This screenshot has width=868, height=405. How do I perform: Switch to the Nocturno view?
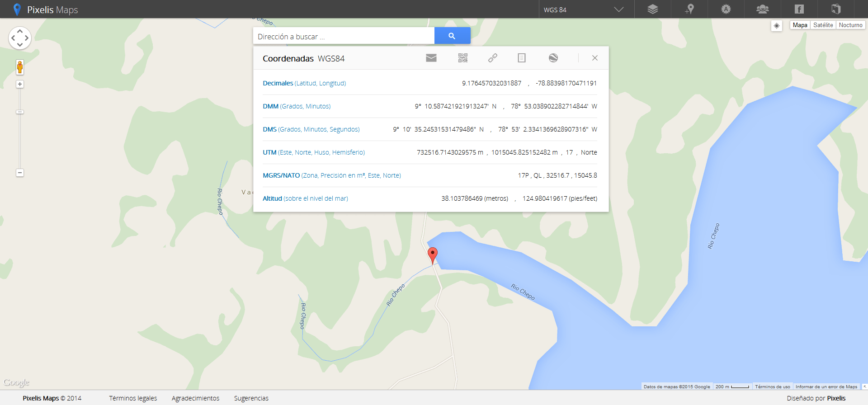(x=850, y=25)
